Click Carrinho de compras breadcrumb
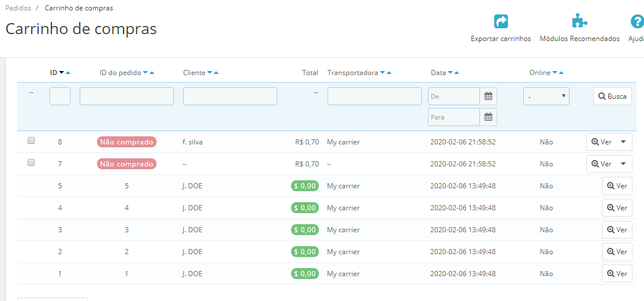Image resolution: width=644 pixels, height=301 pixels. click(79, 8)
